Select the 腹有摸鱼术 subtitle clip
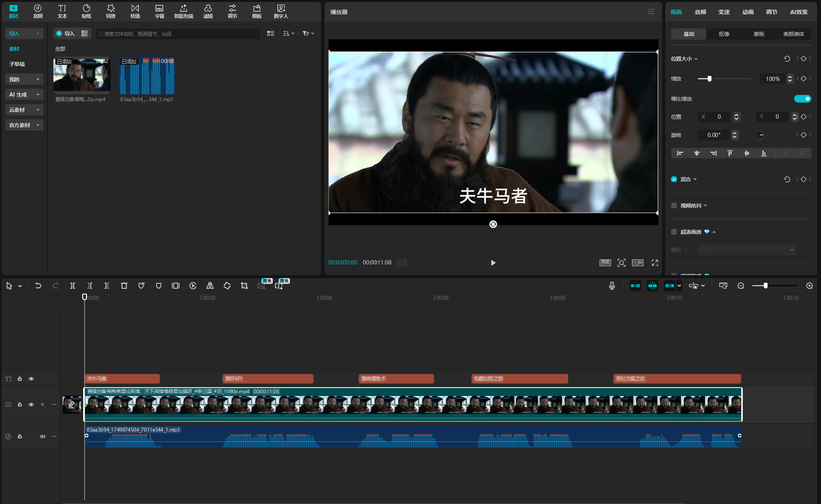This screenshot has width=821, height=504. (396, 379)
